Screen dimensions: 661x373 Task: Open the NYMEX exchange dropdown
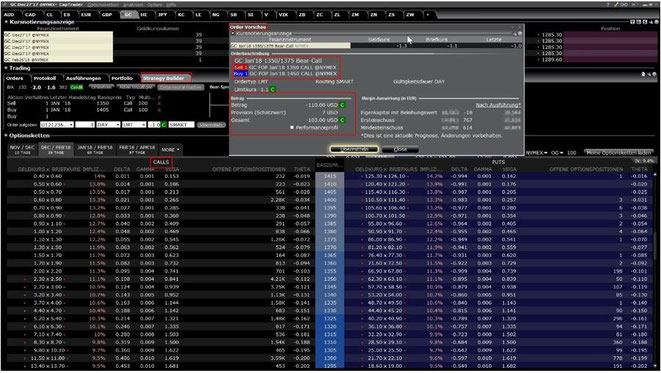[x=537, y=153]
